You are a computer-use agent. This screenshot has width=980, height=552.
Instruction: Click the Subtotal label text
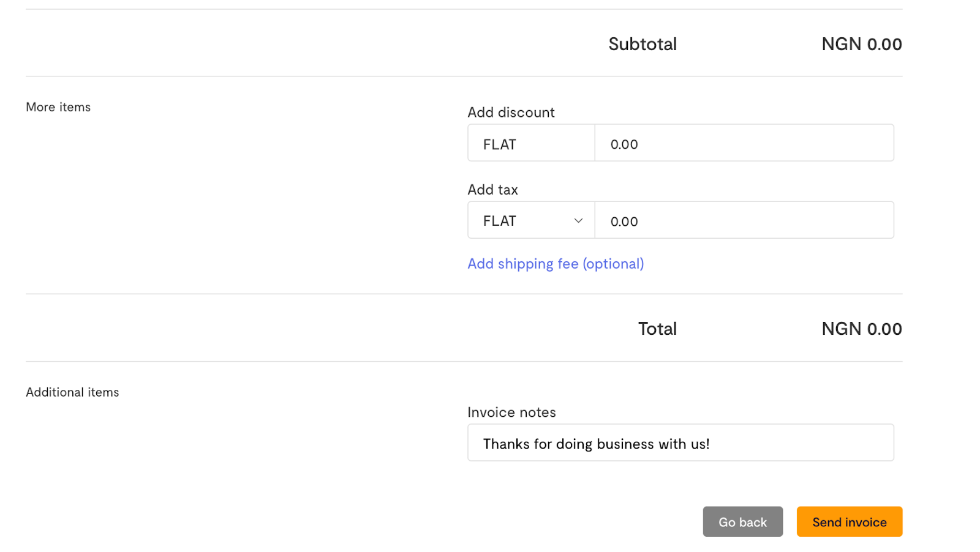pos(642,44)
